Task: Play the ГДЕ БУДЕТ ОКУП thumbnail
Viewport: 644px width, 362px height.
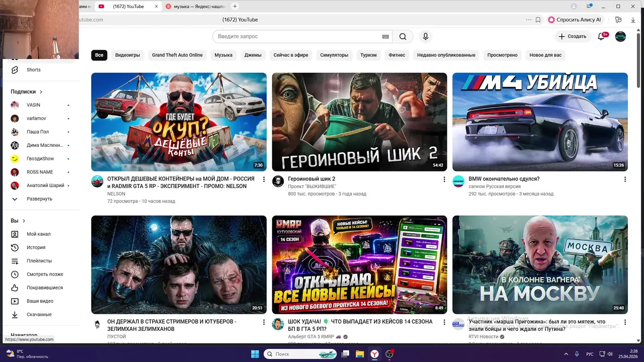Action: [179, 122]
